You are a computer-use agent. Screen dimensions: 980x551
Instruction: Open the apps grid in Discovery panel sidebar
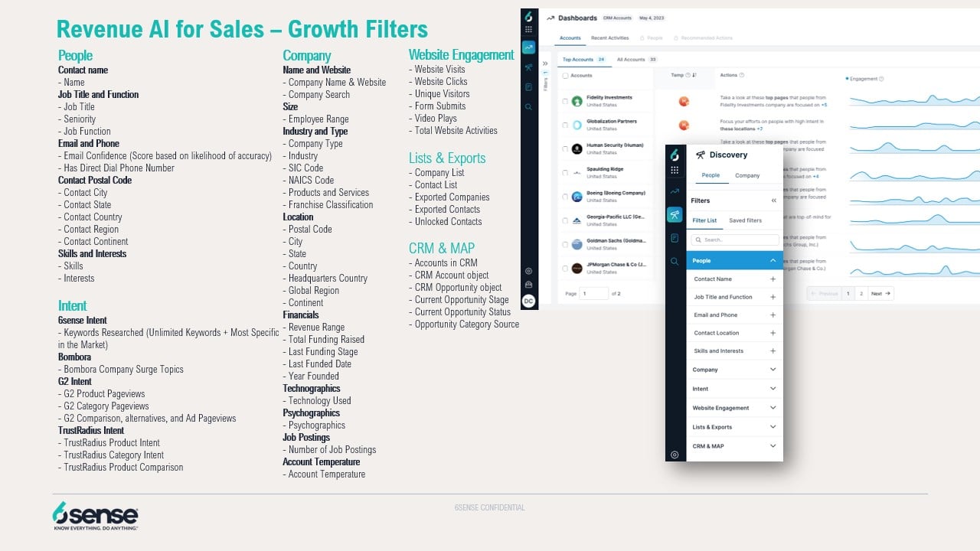(x=675, y=171)
